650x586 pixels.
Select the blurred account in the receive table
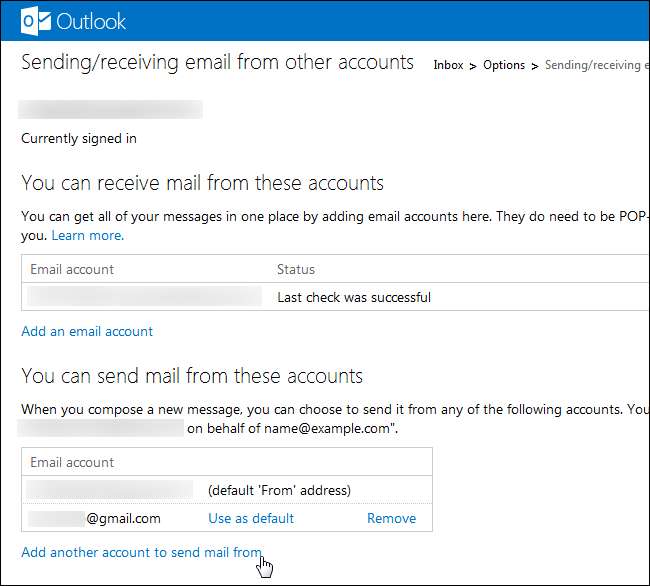(145, 297)
